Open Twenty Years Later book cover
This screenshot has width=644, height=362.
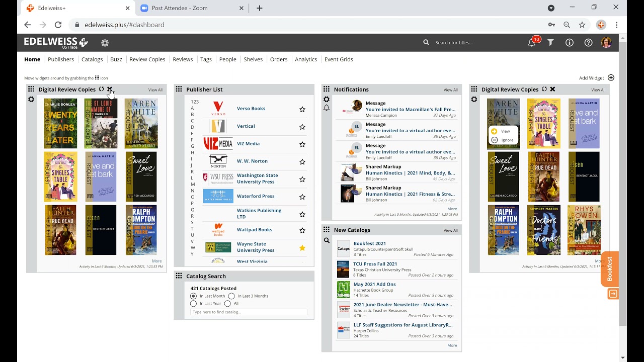click(60, 124)
